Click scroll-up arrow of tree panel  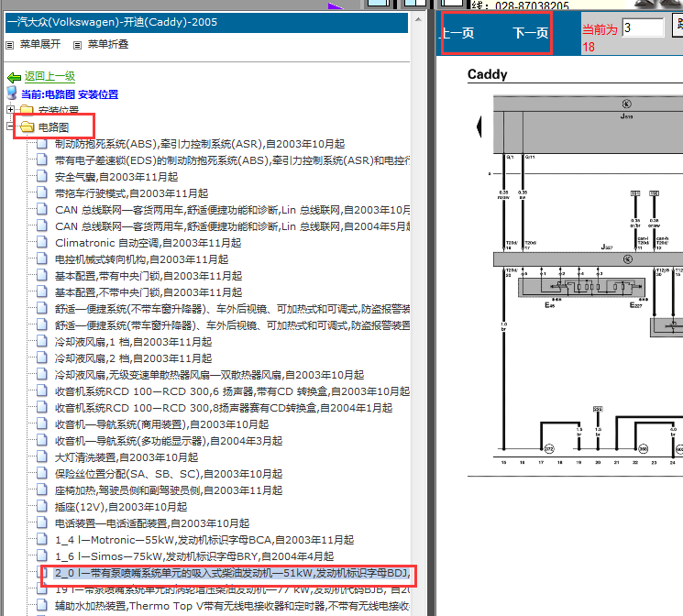tap(418, 19)
